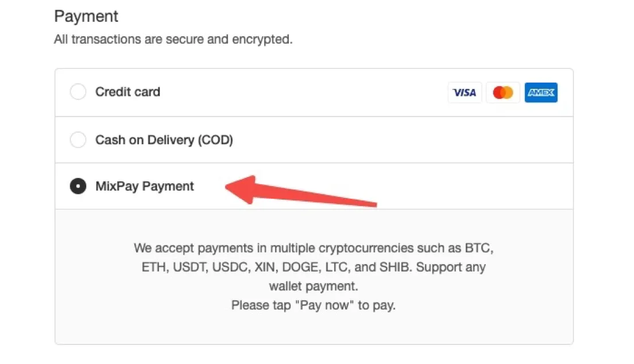Click "All transactions are secure and encrypted" text
This screenshot has width=634, height=364.
(x=173, y=39)
